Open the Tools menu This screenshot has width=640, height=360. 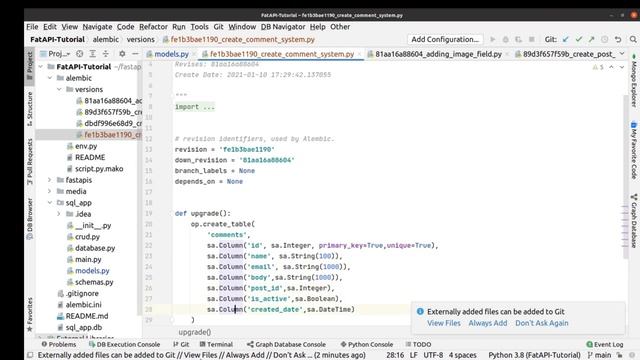click(199, 27)
